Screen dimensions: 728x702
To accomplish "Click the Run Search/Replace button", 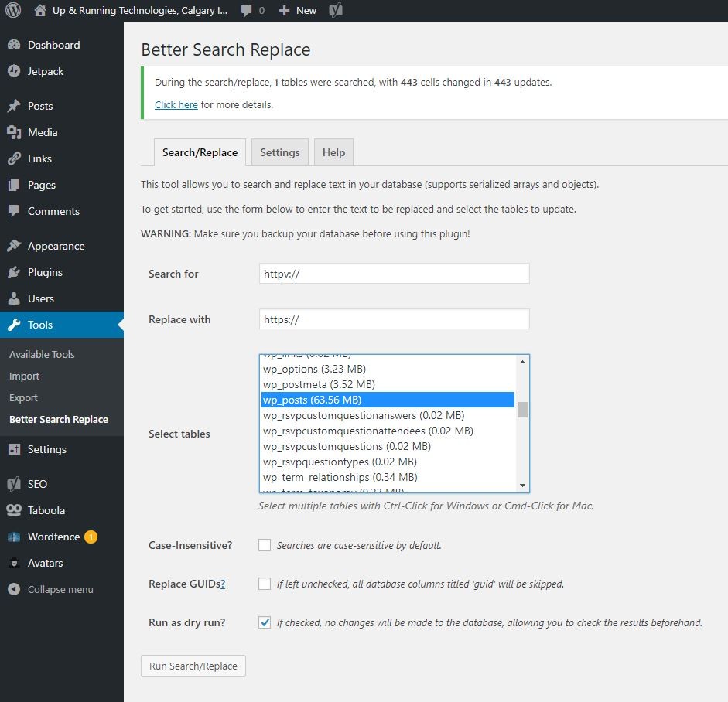I will (193, 666).
